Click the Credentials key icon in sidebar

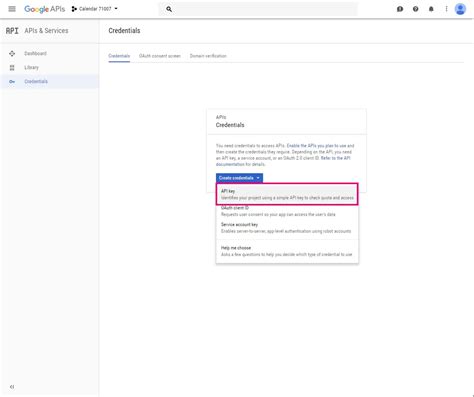12,82
